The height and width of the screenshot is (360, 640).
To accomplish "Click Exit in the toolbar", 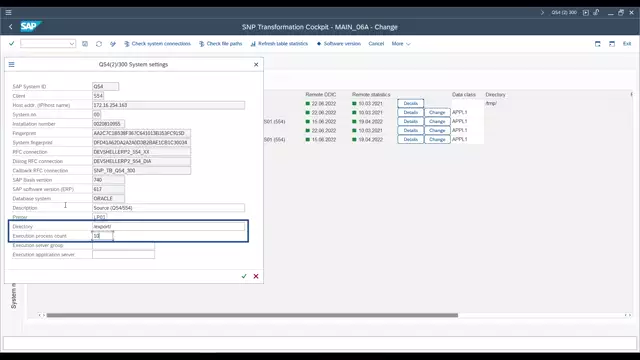I will (x=627, y=44).
